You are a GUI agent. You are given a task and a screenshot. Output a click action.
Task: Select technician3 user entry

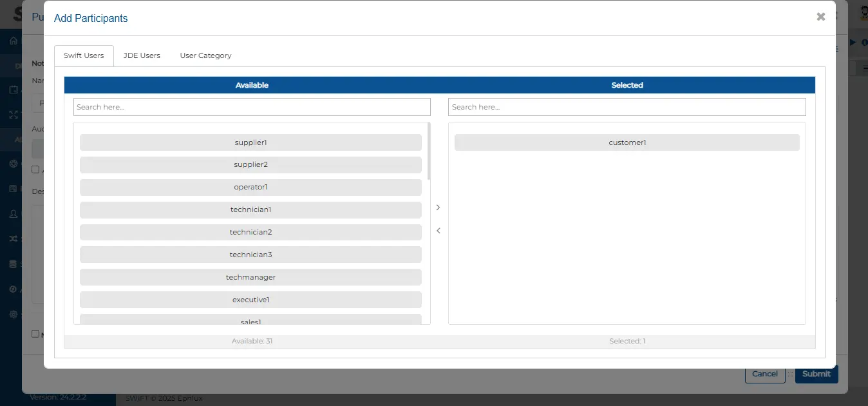(x=250, y=255)
